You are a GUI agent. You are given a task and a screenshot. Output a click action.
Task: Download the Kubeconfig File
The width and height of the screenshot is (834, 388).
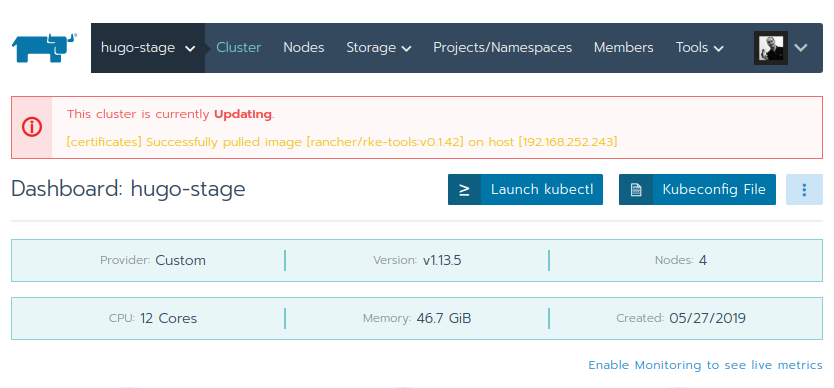tap(697, 189)
